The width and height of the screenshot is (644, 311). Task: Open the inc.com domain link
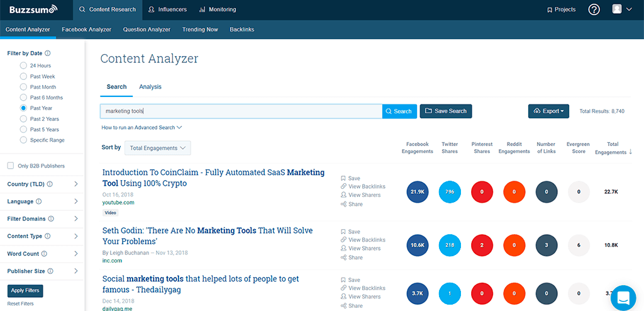[x=112, y=261]
